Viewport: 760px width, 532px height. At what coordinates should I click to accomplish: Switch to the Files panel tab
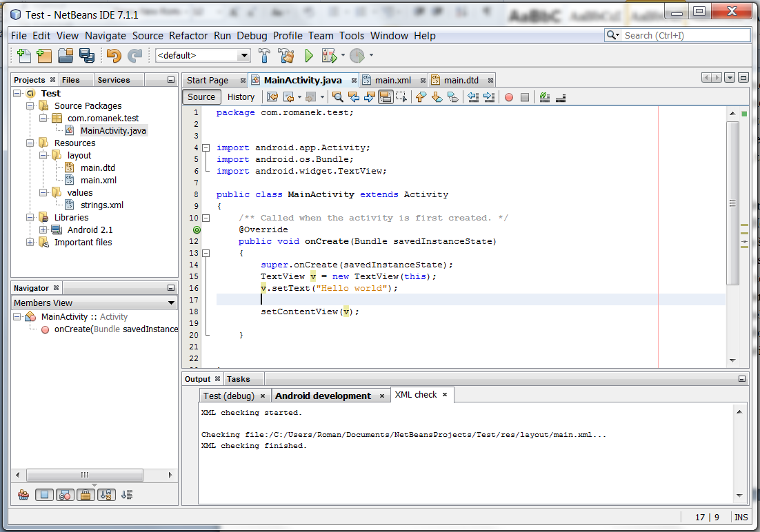tap(71, 80)
